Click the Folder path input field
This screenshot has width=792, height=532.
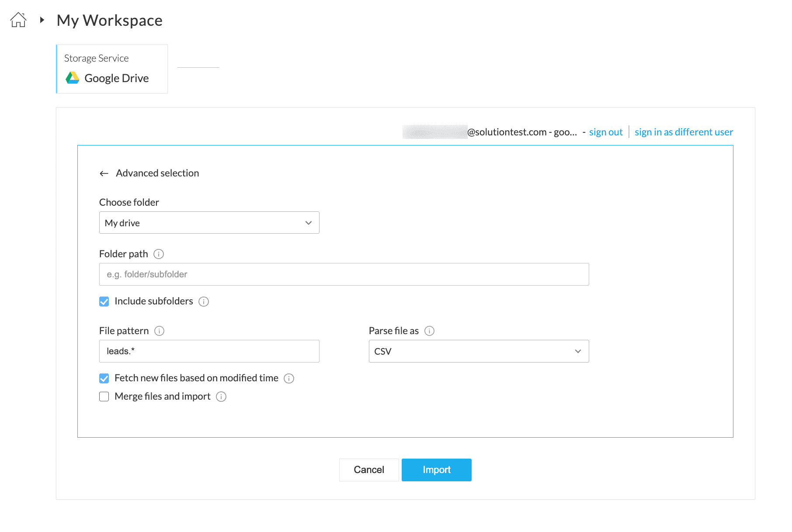344,274
